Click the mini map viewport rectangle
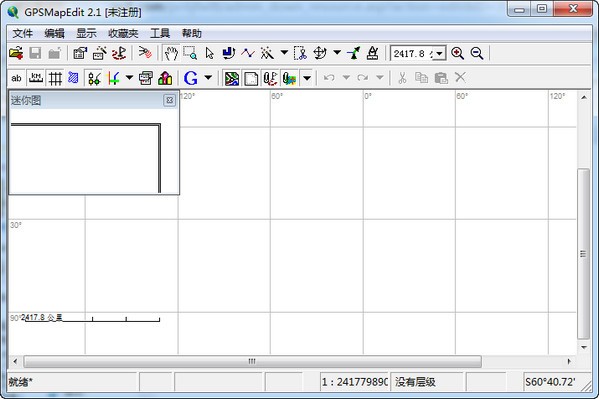Viewport: 599px width, 399px height. (86, 158)
